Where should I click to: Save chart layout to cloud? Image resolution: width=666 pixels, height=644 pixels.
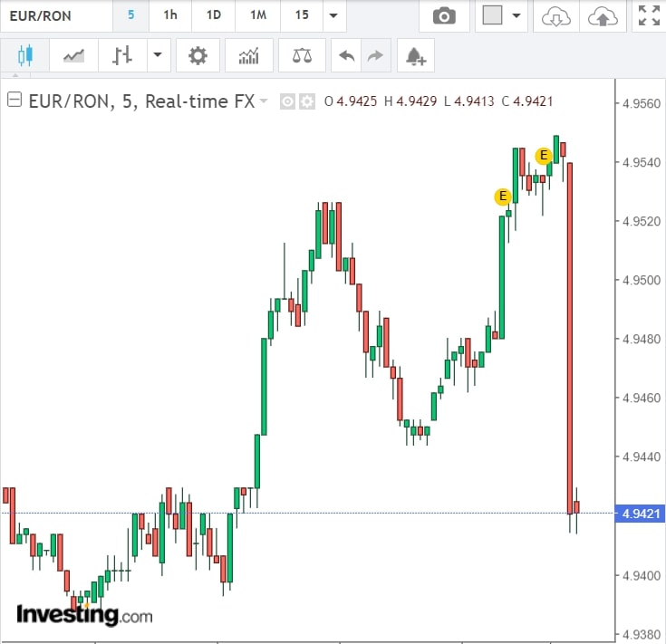[602, 16]
